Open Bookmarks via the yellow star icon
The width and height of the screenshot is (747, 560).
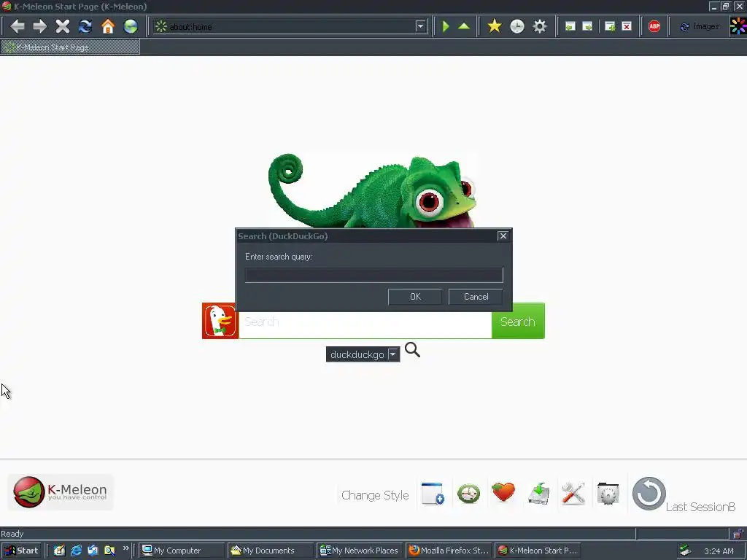coord(495,26)
